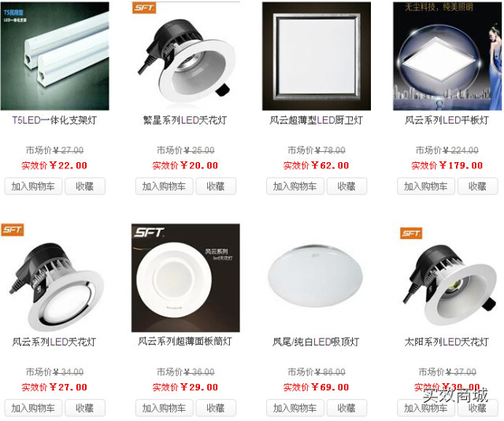Open the 太阳系列LED天花灯 product image

click(447, 278)
